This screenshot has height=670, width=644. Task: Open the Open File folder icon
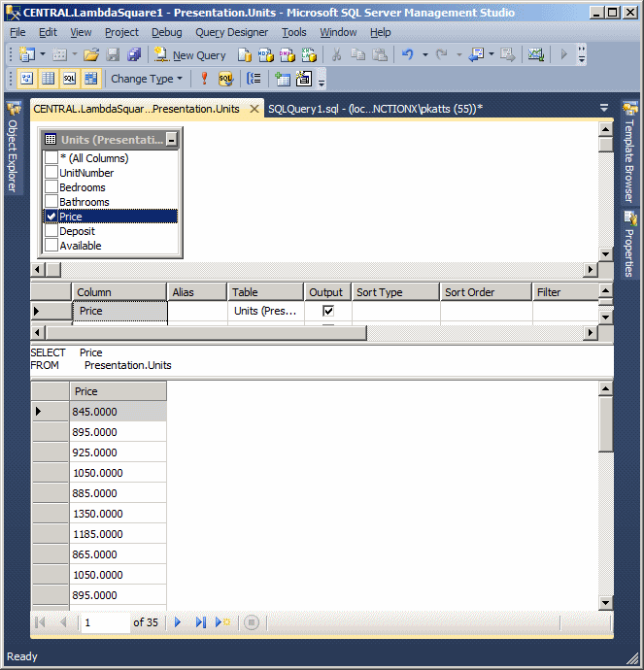point(91,54)
